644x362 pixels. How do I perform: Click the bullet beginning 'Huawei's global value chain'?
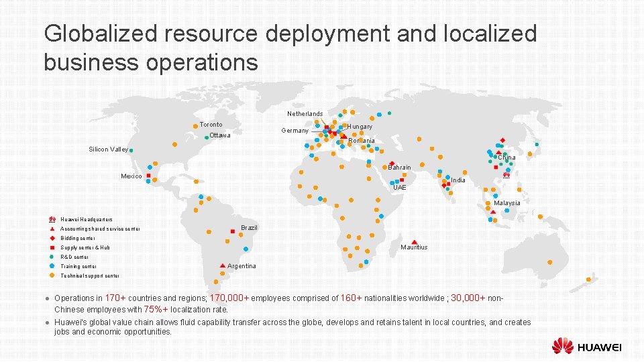click(292, 326)
